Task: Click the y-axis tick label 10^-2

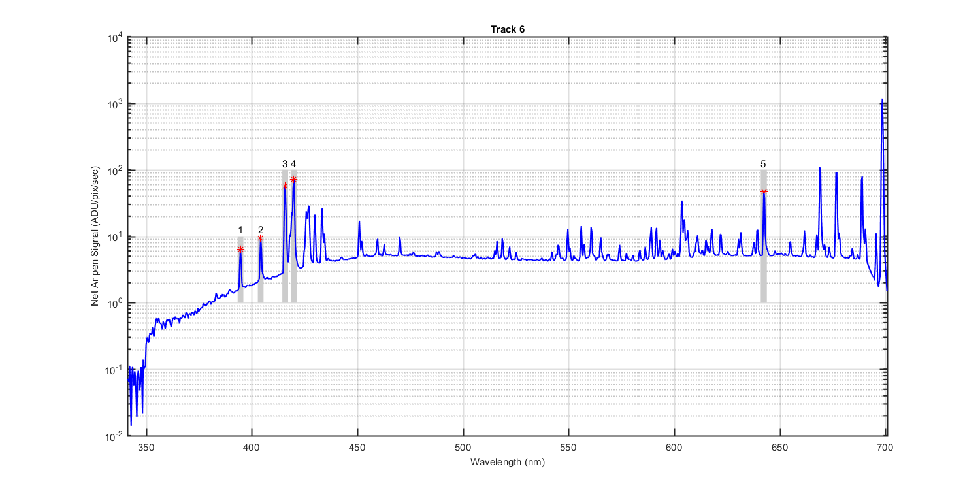Action: point(115,436)
